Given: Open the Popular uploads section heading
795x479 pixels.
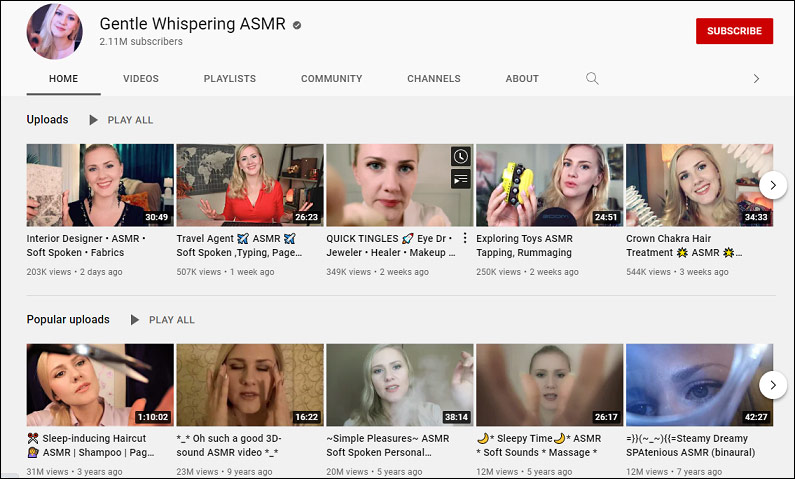Looking at the screenshot, I should (x=68, y=319).
